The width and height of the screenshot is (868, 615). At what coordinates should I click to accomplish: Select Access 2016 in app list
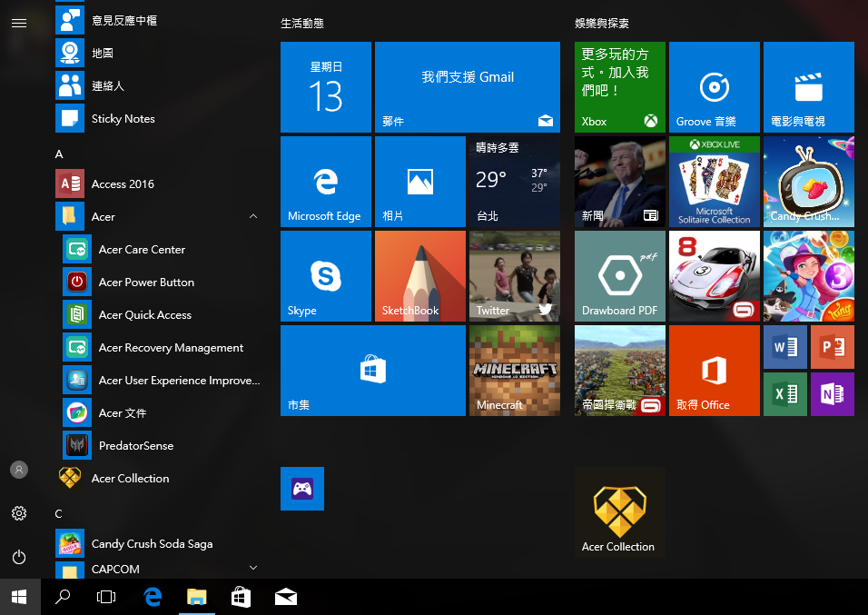click(x=123, y=184)
